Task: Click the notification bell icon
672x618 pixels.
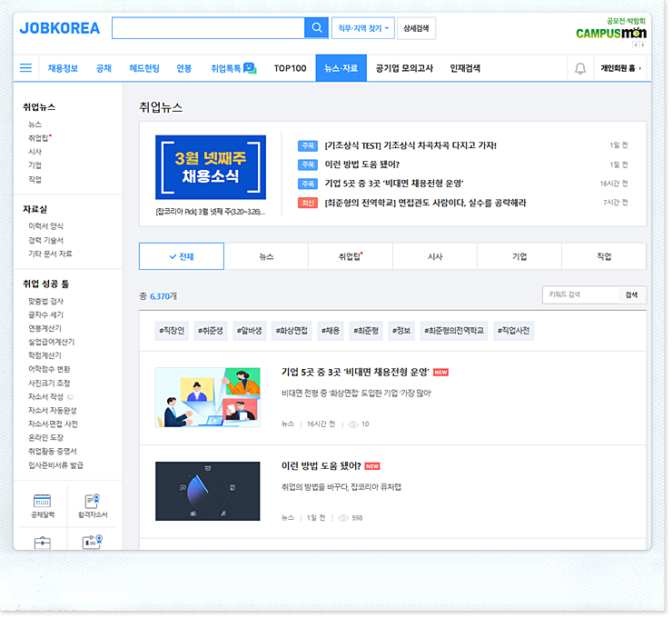Action: pyautogui.click(x=580, y=68)
